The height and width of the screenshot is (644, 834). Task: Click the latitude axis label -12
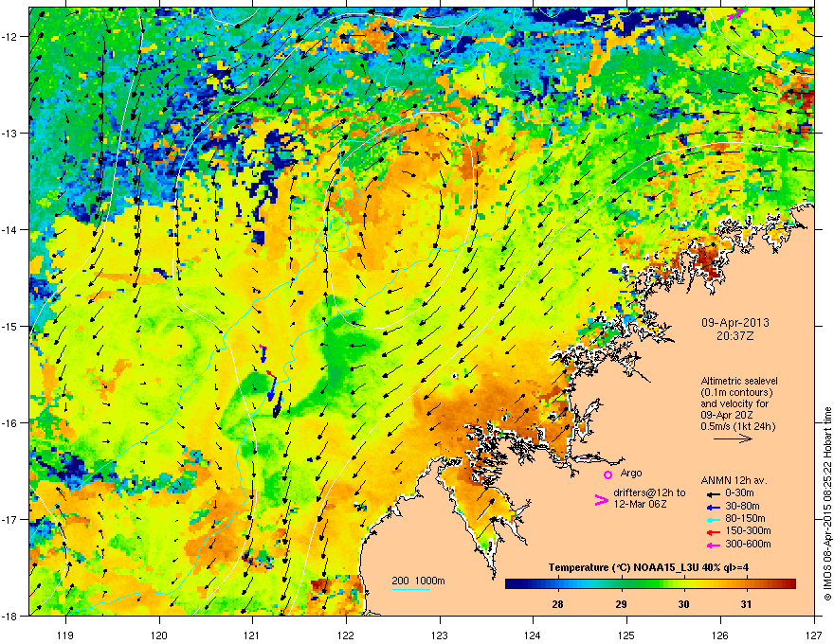point(10,37)
